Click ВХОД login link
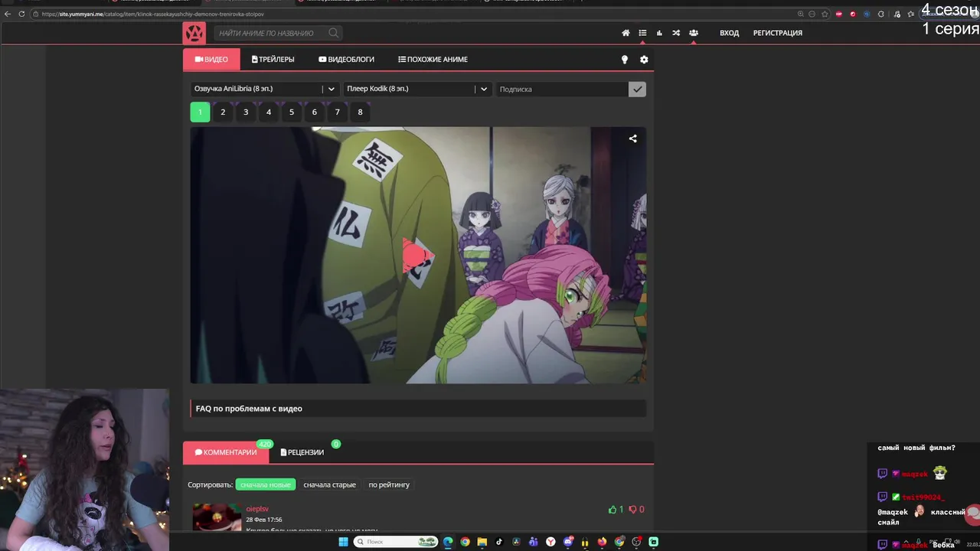This screenshot has height=551, width=980. [729, 33]
